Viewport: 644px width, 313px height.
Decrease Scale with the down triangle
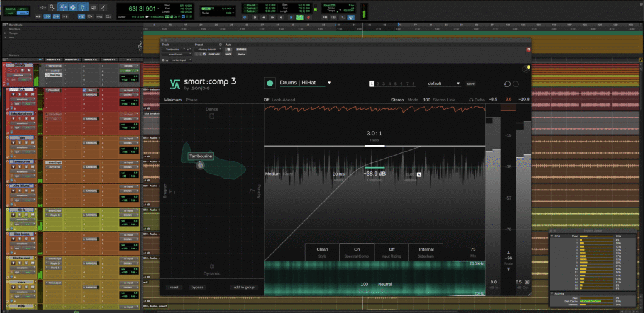(x=508, y=269)
